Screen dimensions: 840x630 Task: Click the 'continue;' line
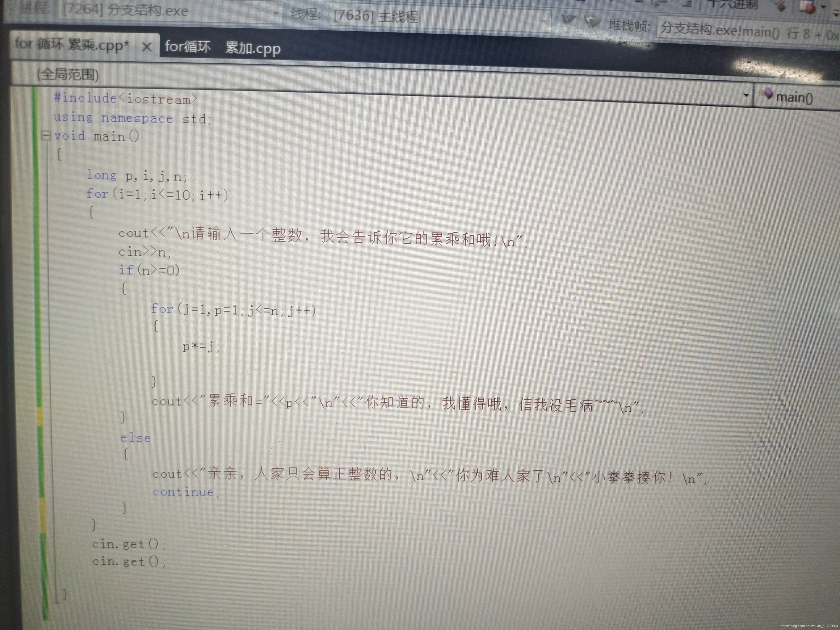coord(186,492)
